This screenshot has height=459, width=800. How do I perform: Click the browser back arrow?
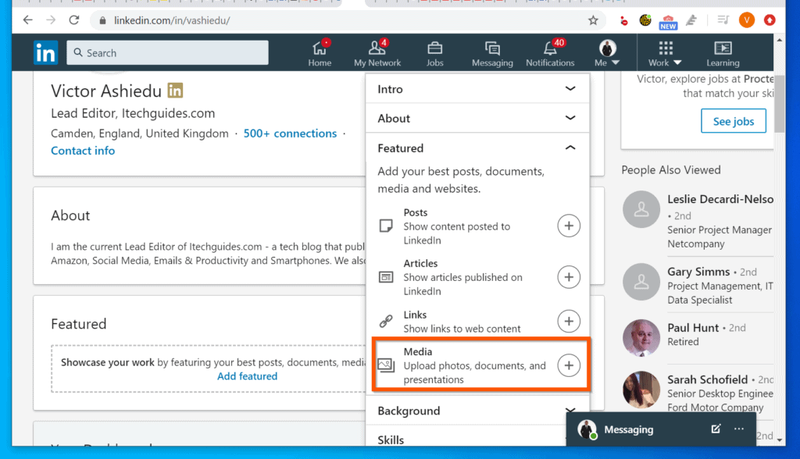[x=28, y=20]
